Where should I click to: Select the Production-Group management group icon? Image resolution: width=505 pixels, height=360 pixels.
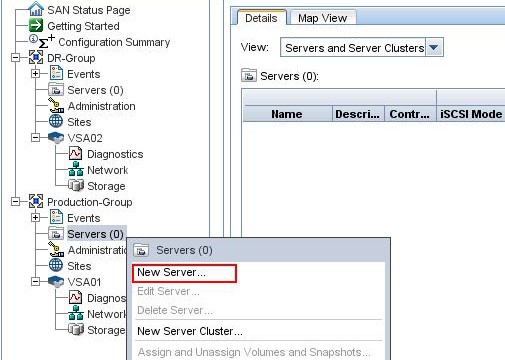point(36,201)
